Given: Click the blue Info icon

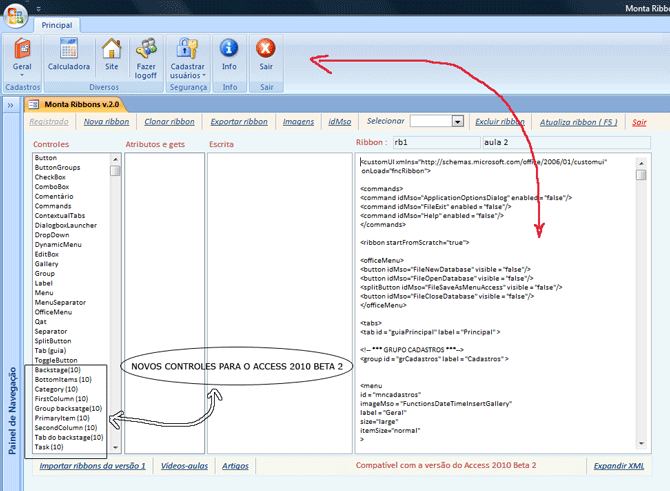Looking at the screenshot, I should coord(229,48).
